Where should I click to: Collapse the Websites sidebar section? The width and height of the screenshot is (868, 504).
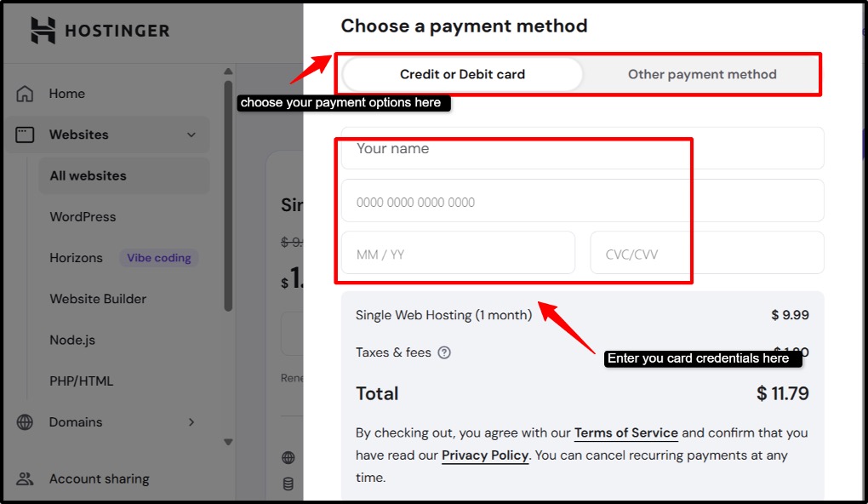point(191,135)
